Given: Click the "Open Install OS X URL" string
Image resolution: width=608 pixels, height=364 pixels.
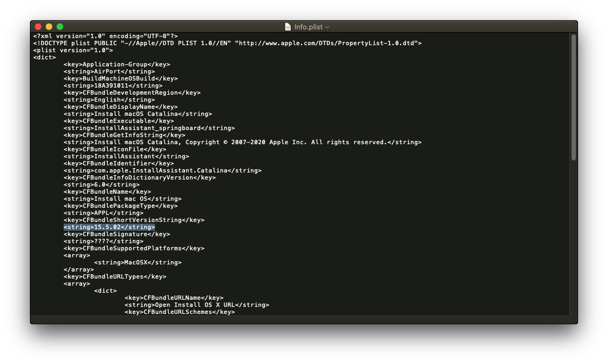Looking at the screenshot, I should coord(197,305).
